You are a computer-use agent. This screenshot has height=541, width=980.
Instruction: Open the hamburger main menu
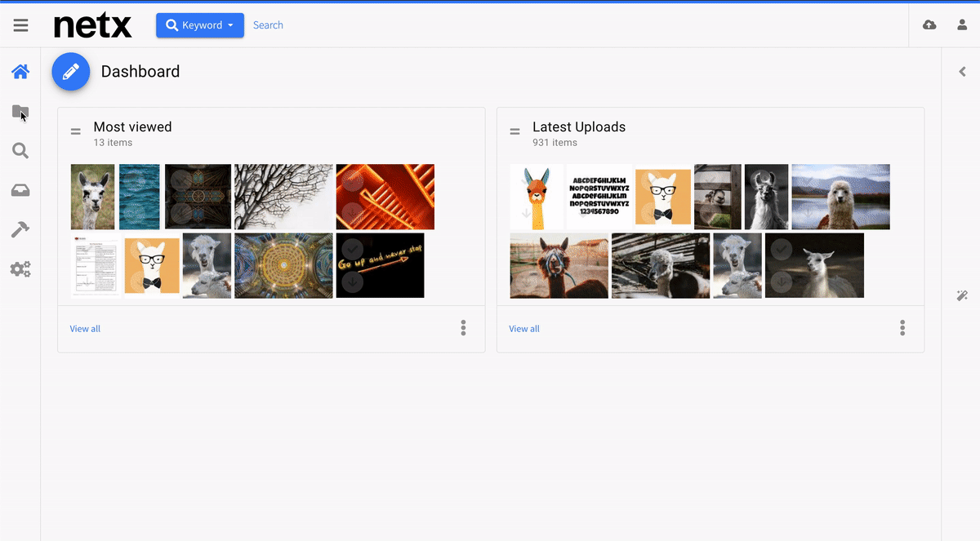pyautogui.click(x=20, y=25)
